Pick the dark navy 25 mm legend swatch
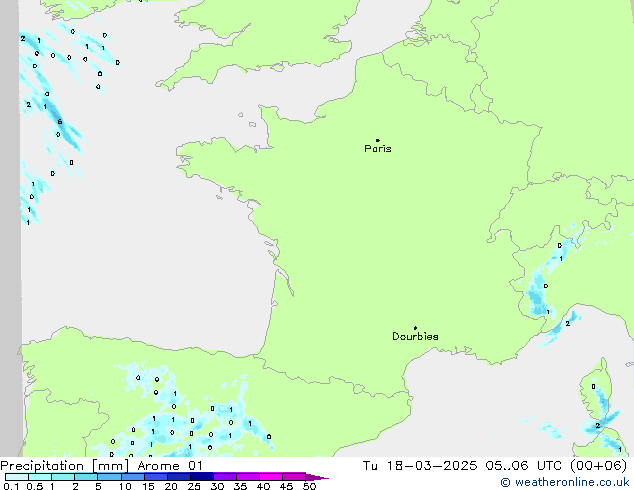The height and width of the screenshot is (490, 634). (x=202, y=477)
